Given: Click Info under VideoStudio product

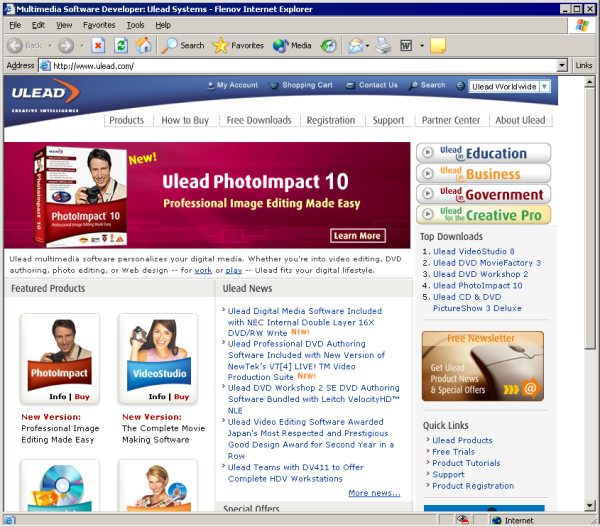Looking at the screenshot, I should [157, 396].
